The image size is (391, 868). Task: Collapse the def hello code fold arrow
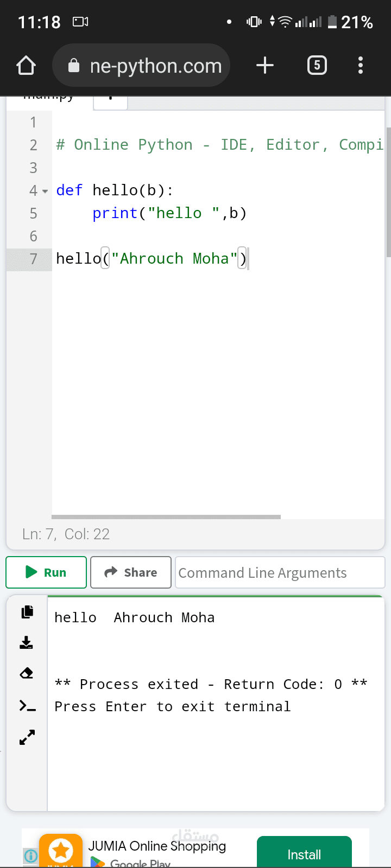pyautogui.click(x=45, y=191)
